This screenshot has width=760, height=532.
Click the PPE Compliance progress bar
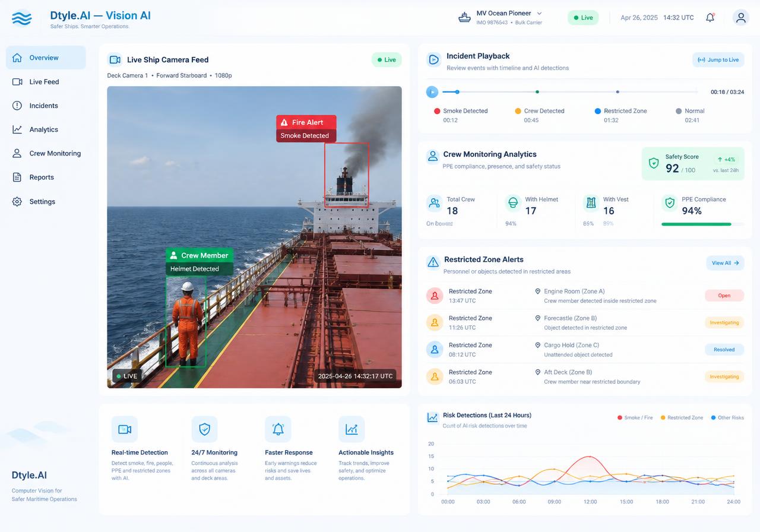point(702,224)
